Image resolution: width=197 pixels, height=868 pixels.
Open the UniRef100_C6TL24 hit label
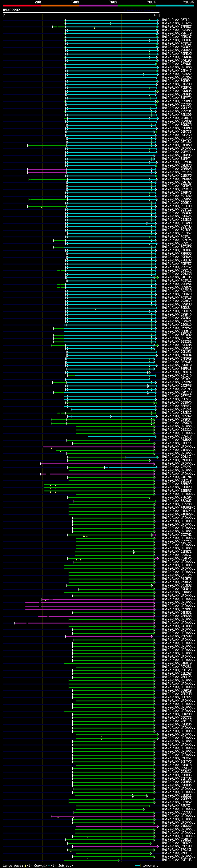pyautogui.click(x=176, y=20)
